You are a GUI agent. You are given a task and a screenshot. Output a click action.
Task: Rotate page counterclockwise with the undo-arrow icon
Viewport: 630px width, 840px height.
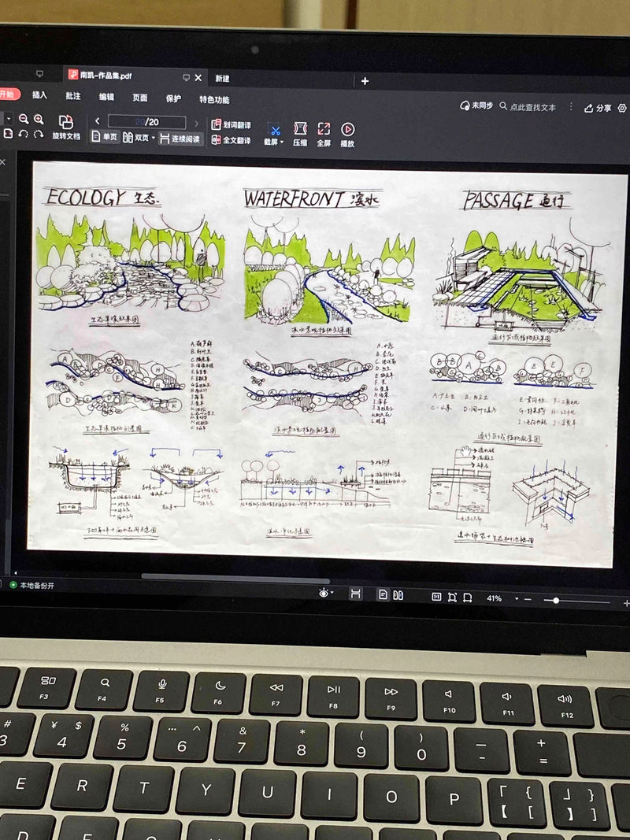(x=23, y=134)
